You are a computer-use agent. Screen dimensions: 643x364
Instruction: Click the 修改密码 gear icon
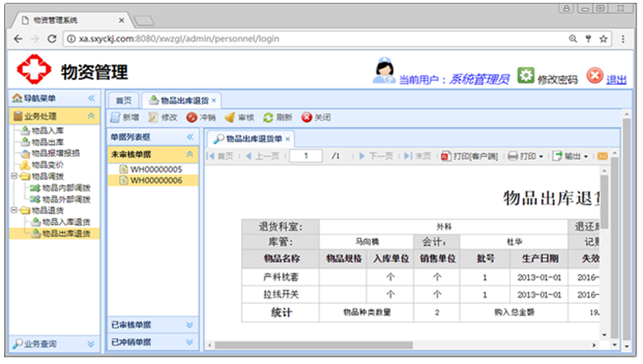coord(526,76)
